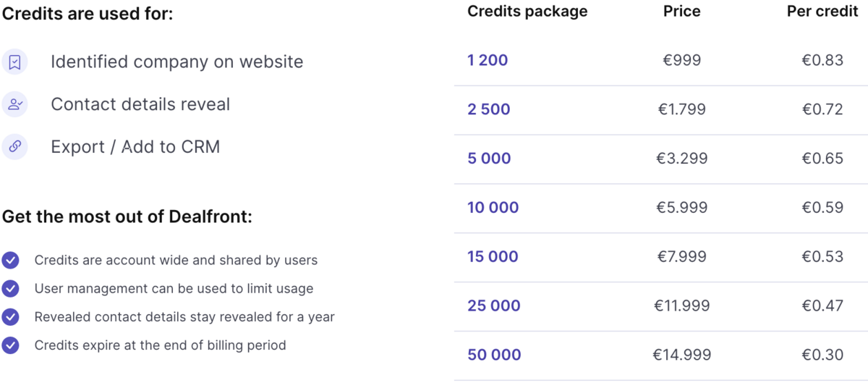Choose the 25 000 credits package

tap(494, 306)
